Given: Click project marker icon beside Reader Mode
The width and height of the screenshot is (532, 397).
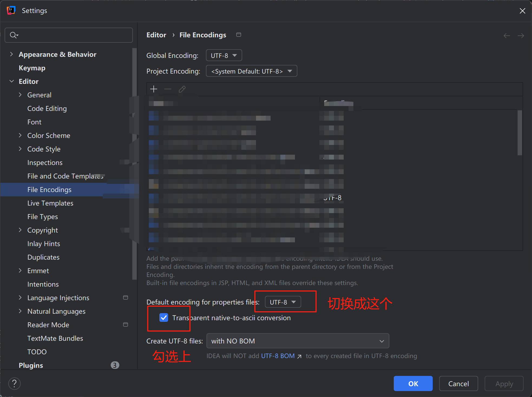Looking at the screenshot, I should (x=126, y=325).
